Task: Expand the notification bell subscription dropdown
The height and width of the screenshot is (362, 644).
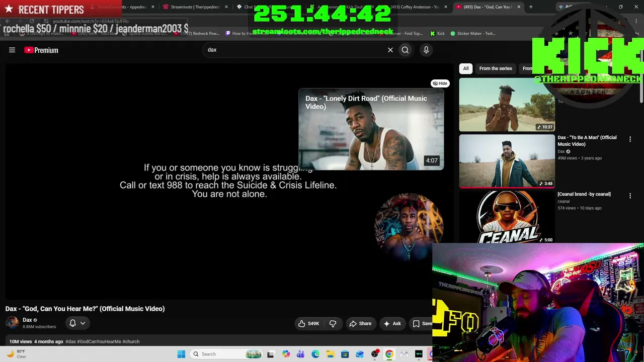Action: [77, 323]
